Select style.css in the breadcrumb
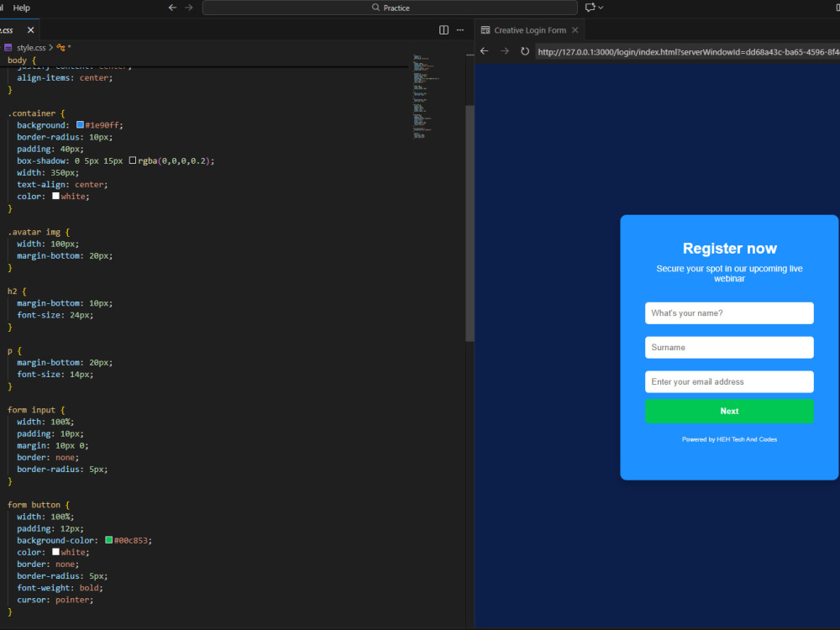 click(x=31, y=48)
